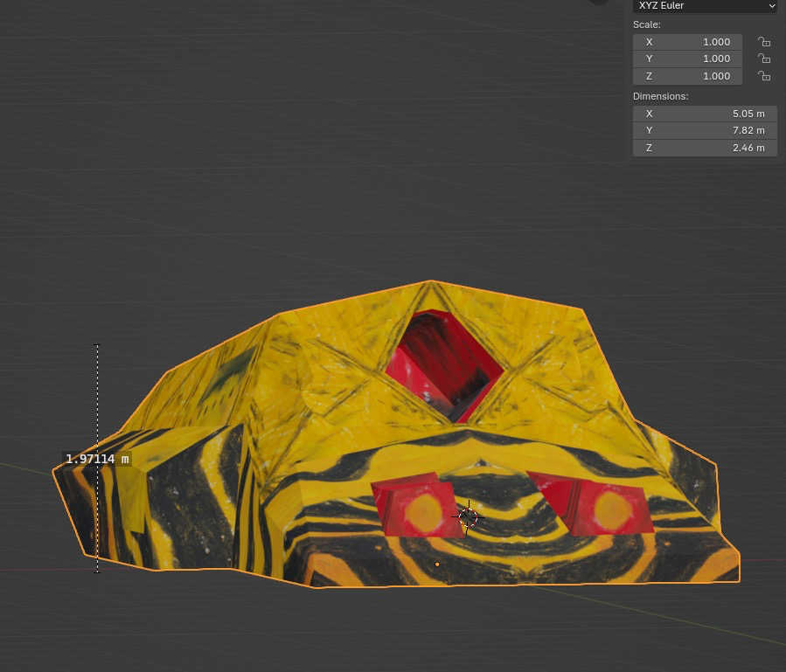Click the Dimensions Z field showing 2.46 m
This screenshot has height=672, width=786.
[x=704, y=148]
